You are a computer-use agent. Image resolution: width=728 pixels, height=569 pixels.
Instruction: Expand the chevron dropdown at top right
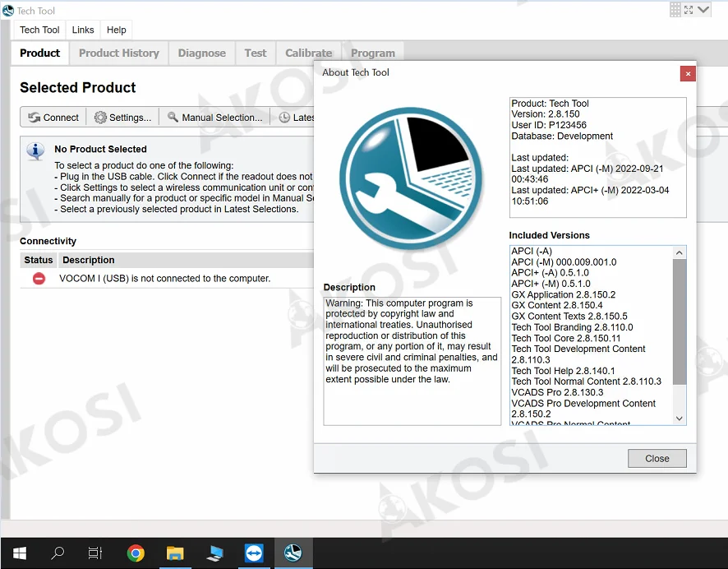coord(703,10)
